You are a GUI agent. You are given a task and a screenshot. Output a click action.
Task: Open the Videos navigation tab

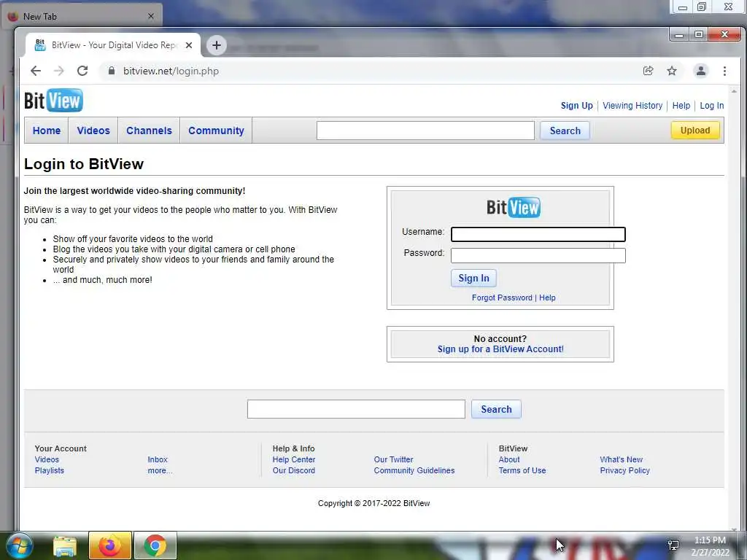click(x=93, y=131)
